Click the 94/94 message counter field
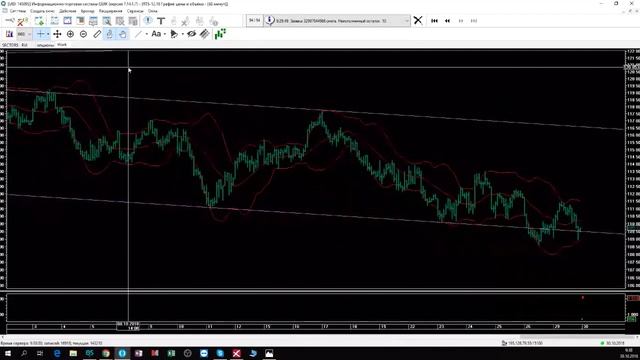 [x=254, y=21]
